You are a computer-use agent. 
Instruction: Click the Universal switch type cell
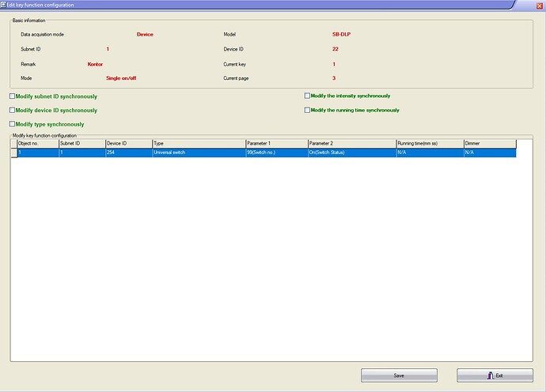click(x=199, y=153)
